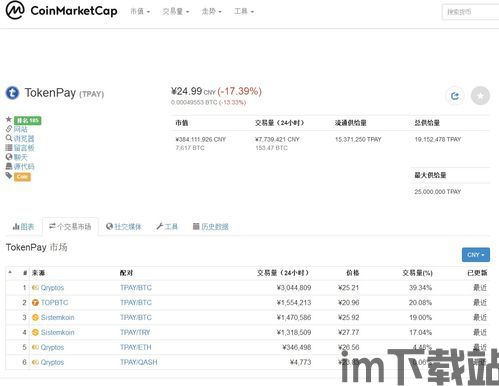Click the TokenPay coin logo
The height and width of the screenshot is (386, 499).
[x=13, y=93]
